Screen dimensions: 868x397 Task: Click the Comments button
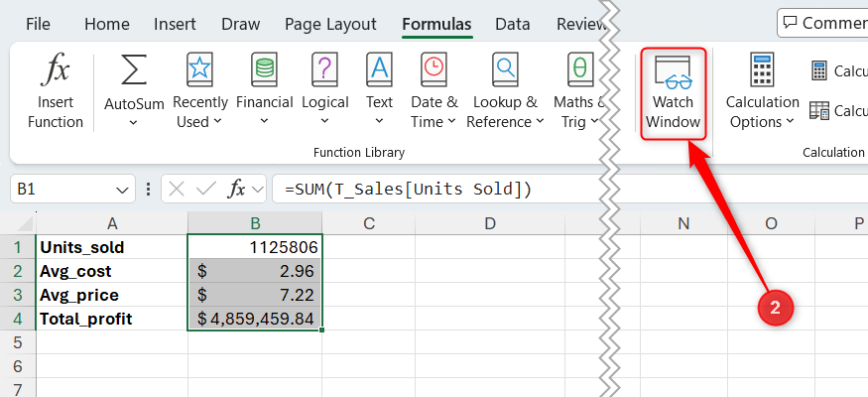pos(822,23)
